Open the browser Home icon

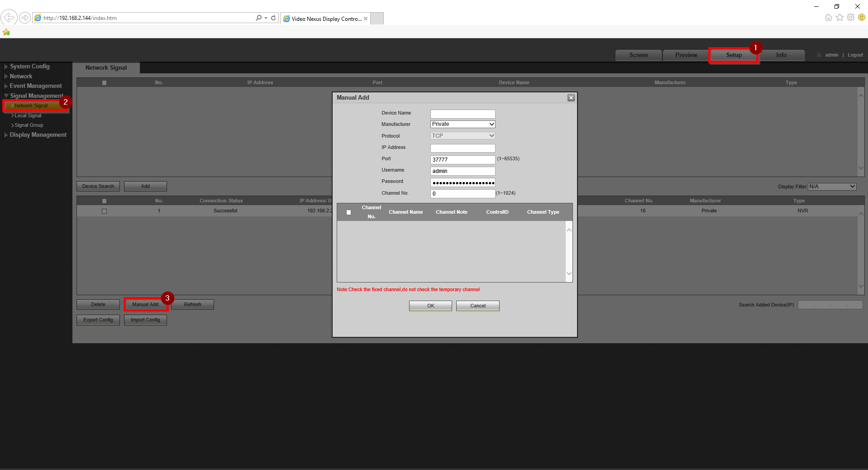point(829,17)
